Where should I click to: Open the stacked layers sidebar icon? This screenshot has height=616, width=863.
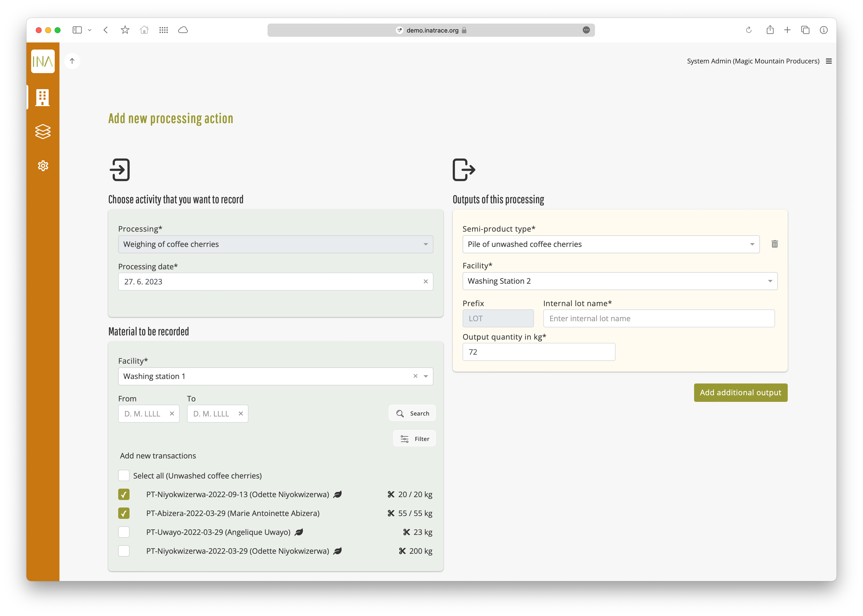click(x=42, y=132)
